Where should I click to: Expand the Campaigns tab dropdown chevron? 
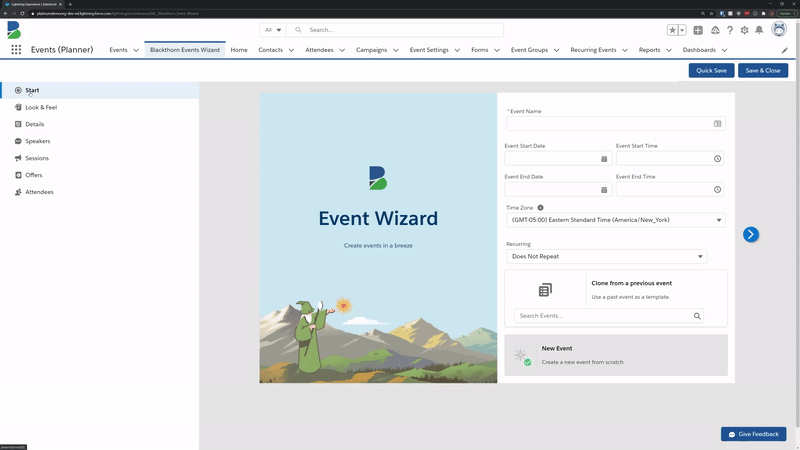tap(395, 50)
